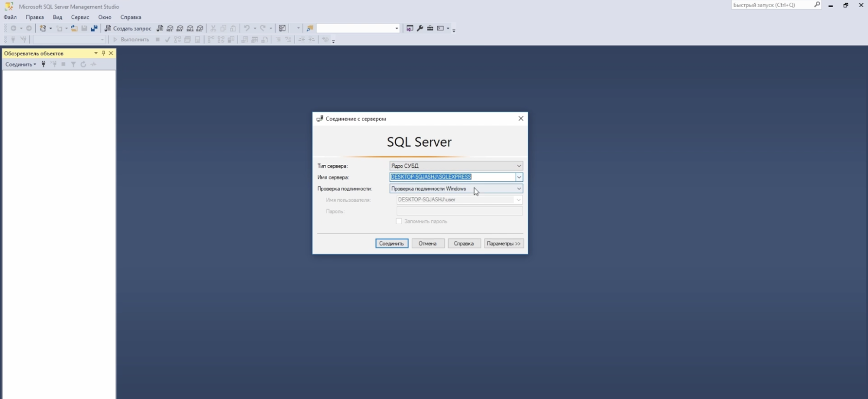Click the Stop square icon in Object Explorer
Image resolution: width=868 pixels, height=399 pixels.
coord(63,64)
